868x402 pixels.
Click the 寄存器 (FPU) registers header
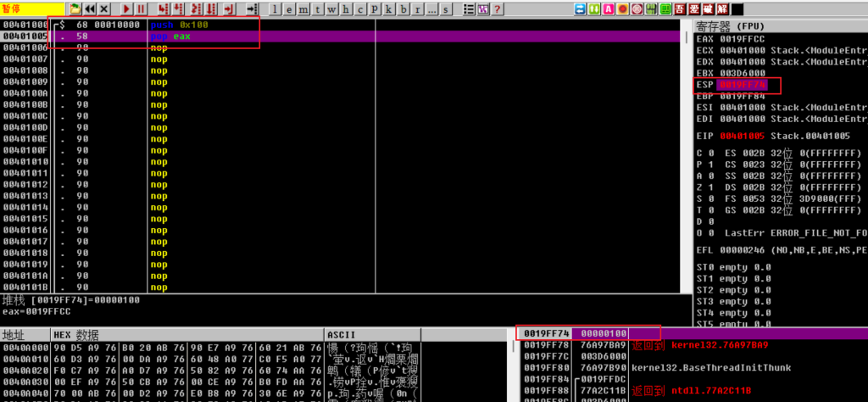coord(729,26)
